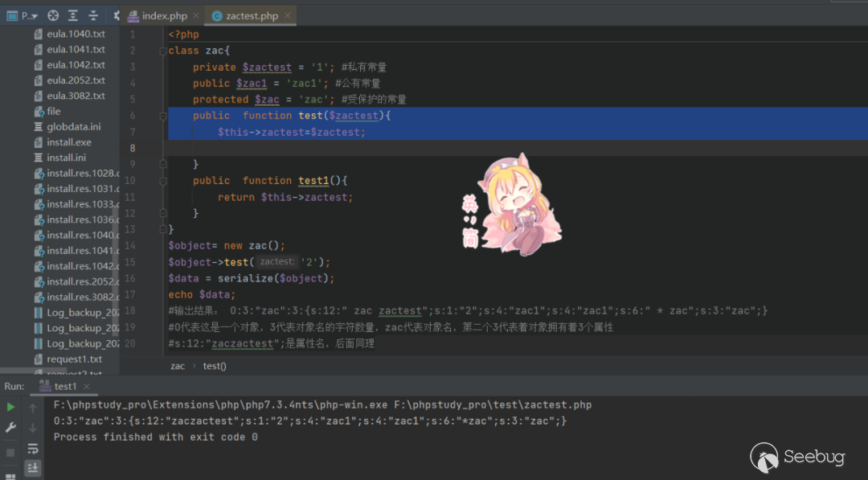
Task: Select eula.1042.txt in project tree
Action: [x=76, y=65]
